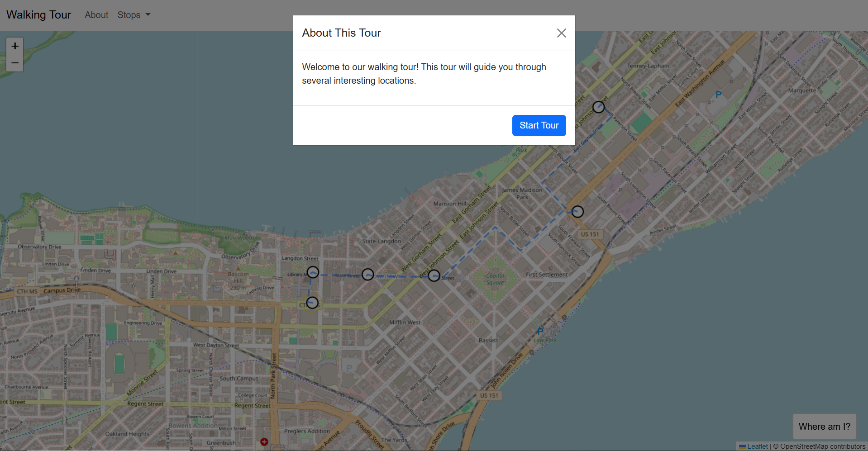Zoom out of the map
The width and height of the screenshot is (868, 451).
pyautogui.click(x=15, y=63)
